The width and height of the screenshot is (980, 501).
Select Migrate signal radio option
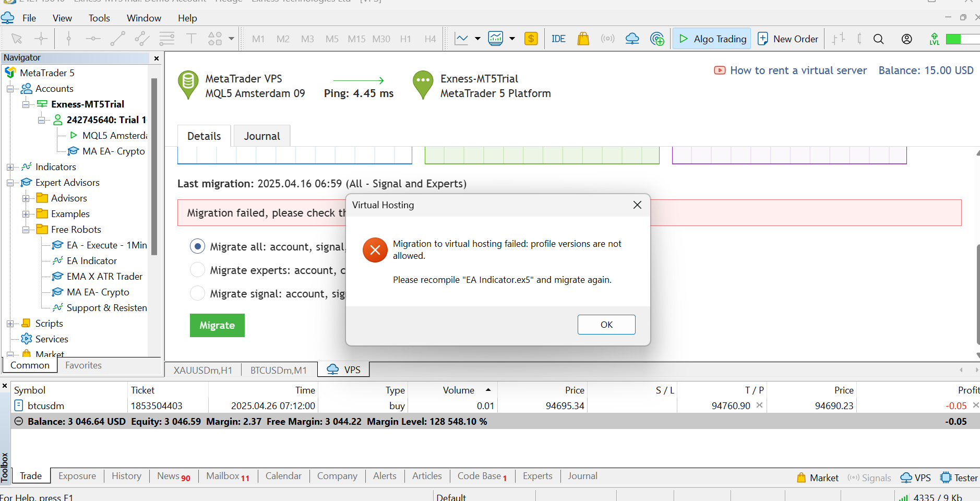pyautogui.click(x=197, y=293)
